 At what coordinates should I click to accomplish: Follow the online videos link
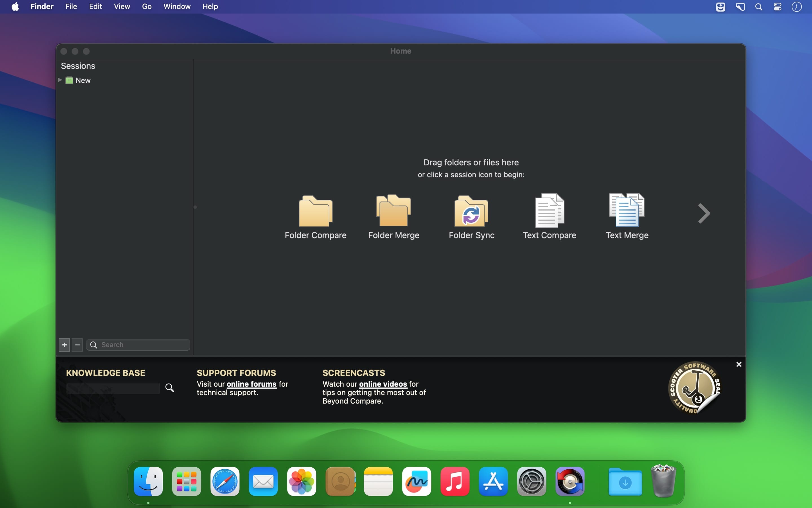pos(383,384)
